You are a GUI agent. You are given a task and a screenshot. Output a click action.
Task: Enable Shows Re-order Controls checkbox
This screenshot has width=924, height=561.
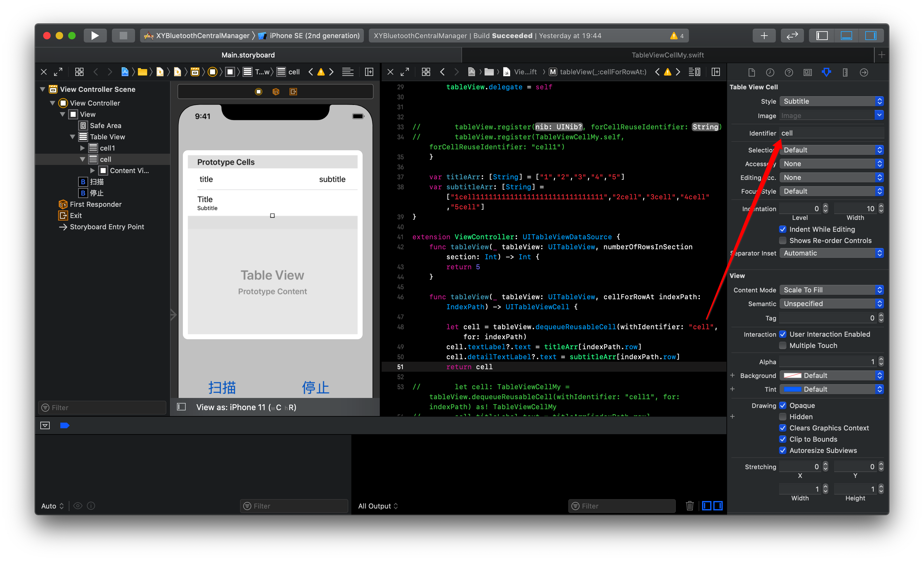point(783,241)
